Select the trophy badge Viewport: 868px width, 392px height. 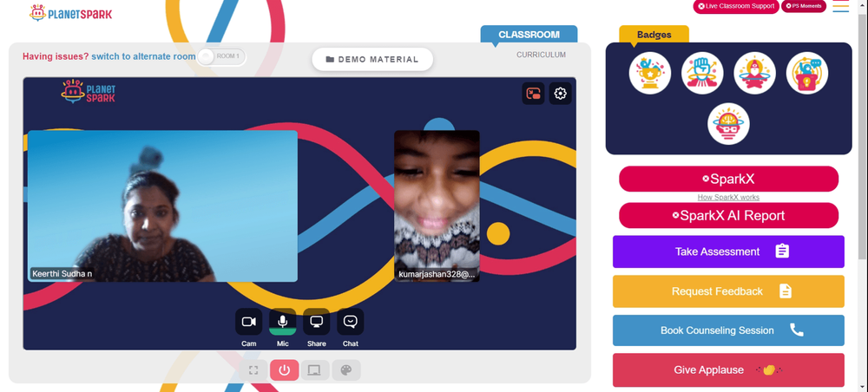tap(650, 73)
